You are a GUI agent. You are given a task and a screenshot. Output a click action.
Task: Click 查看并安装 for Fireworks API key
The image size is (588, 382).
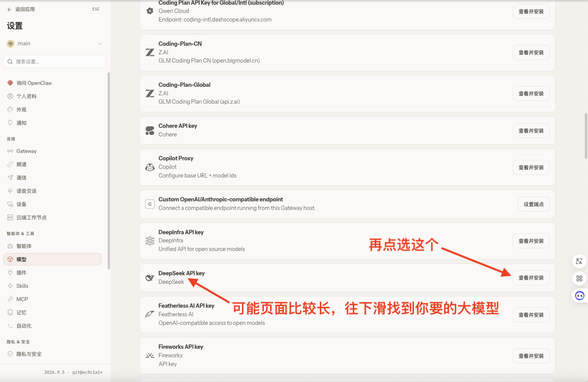(531, 356)
